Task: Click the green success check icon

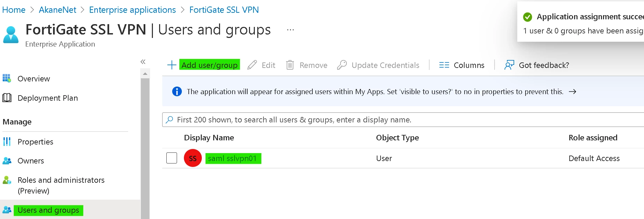Action: click(527, 17)
